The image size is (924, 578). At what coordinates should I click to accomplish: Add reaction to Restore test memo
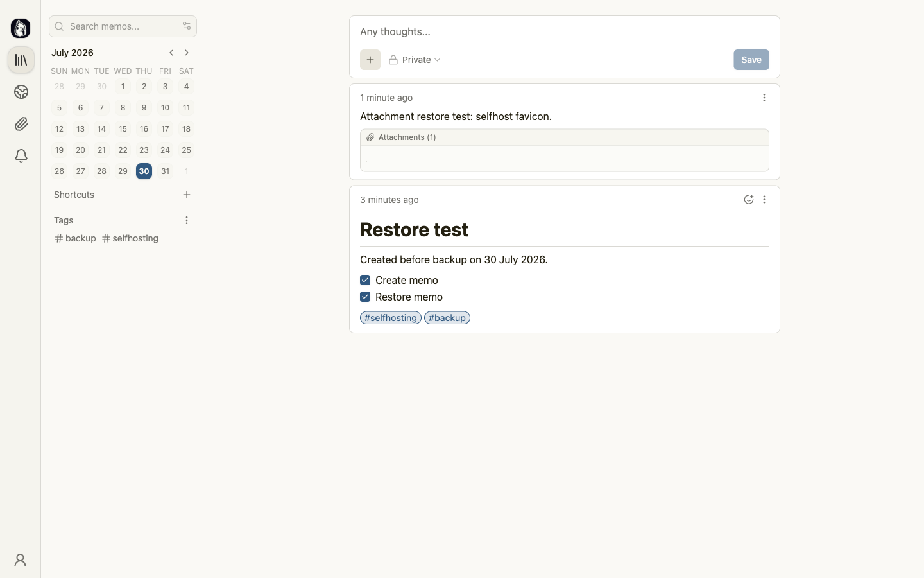click(748, 200)
